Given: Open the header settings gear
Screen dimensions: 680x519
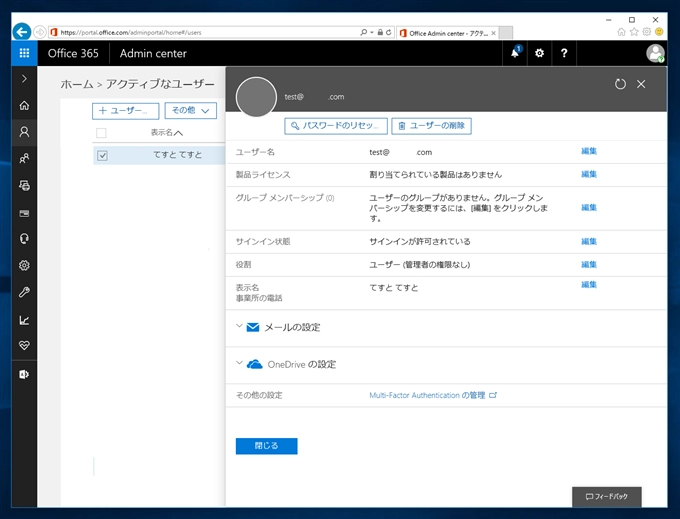Looking at the screenshot, I should (x=539, y=53).
